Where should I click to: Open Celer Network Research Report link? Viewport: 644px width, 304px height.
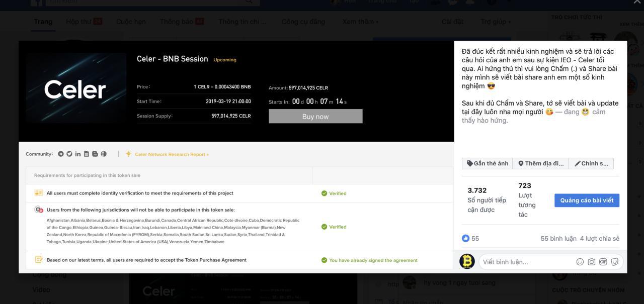point(172,154)
